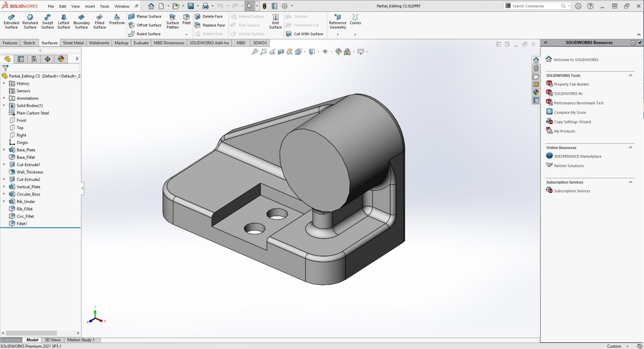Viewport: 644px width, 349px height.
Task: Select the Filled Surface tool
Action: (99, 22)
